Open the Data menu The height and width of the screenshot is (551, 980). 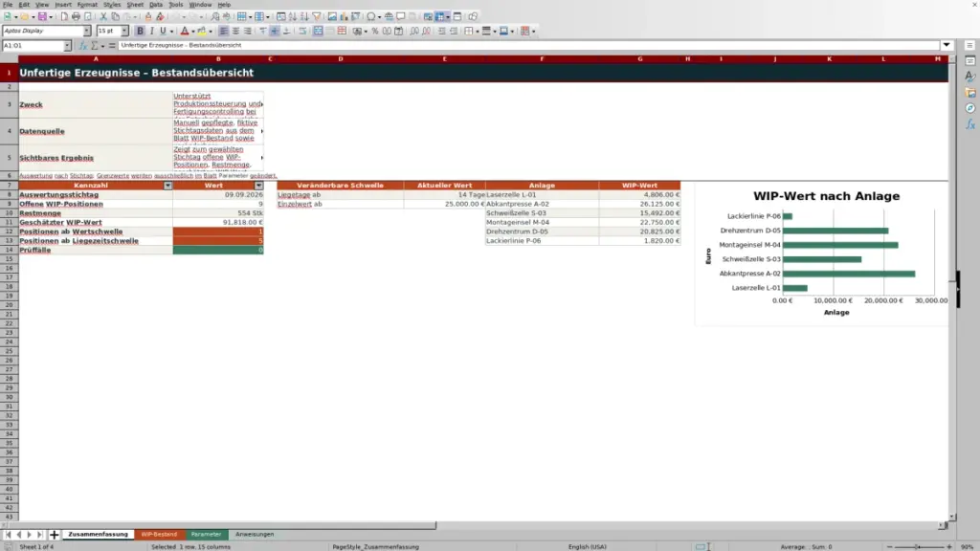156,5
